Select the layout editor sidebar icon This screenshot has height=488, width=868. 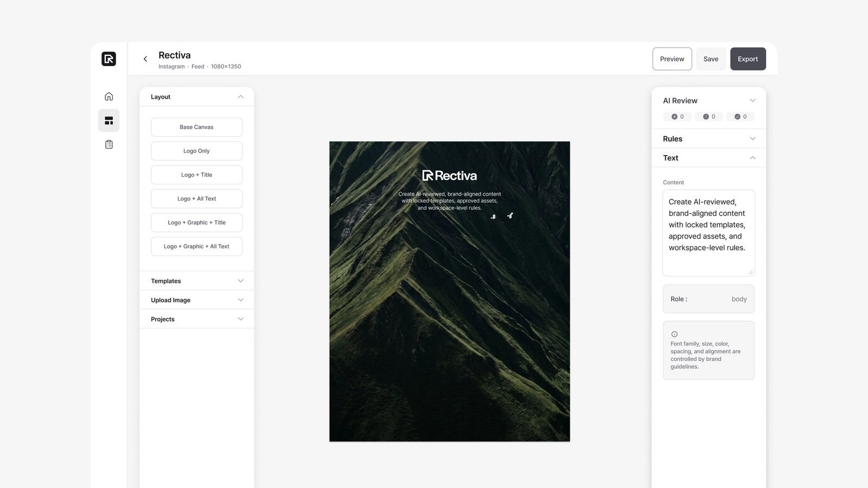pyautogui.click(x=108, y=120)
